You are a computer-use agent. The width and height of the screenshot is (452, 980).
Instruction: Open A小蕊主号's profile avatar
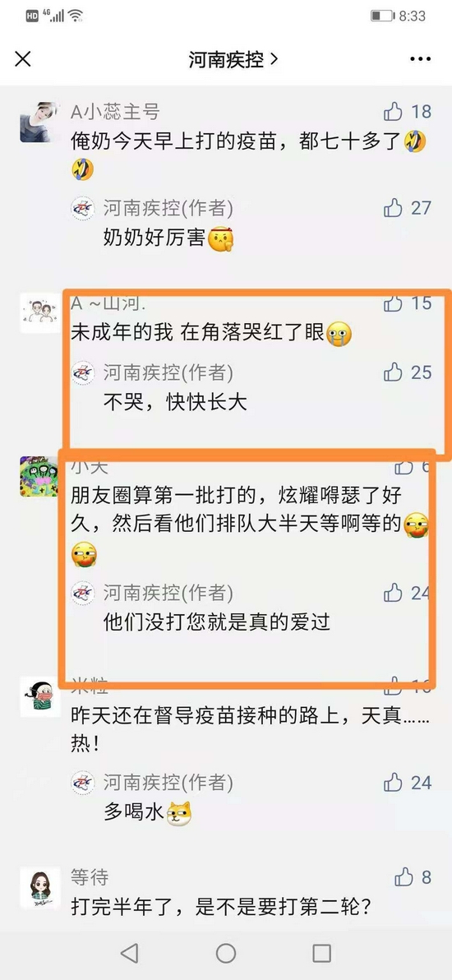[x=39, y=122]
